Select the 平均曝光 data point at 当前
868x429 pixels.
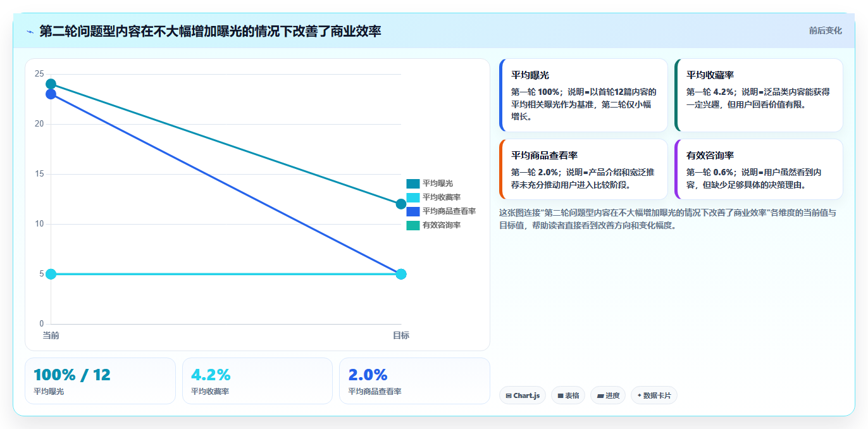pos(51,84)
